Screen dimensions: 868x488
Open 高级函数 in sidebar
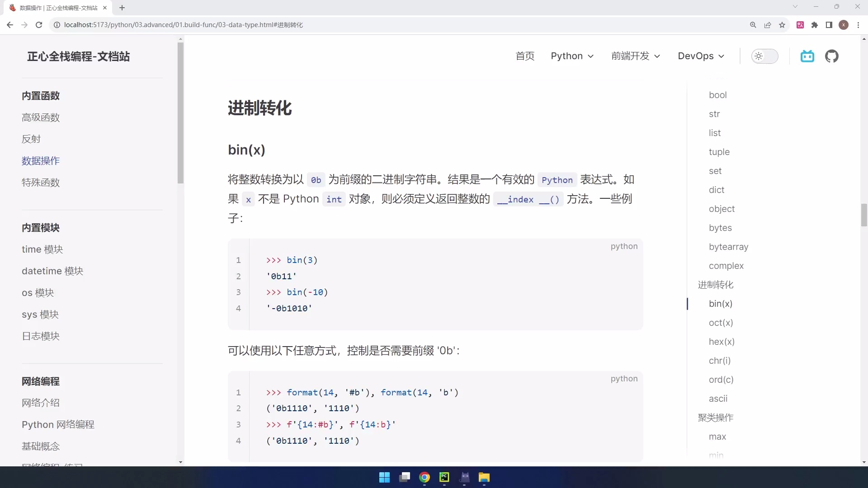(41, 117)
